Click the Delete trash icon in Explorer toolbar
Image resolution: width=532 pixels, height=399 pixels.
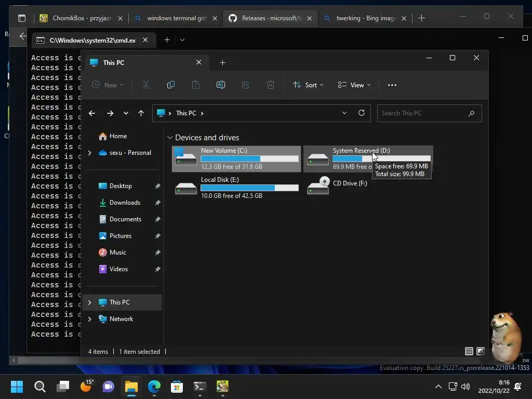(270, 85)
